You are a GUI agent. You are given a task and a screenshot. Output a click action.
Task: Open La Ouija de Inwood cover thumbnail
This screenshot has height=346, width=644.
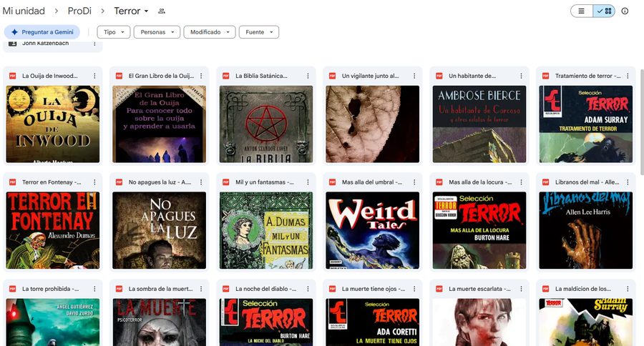point(52,124)
